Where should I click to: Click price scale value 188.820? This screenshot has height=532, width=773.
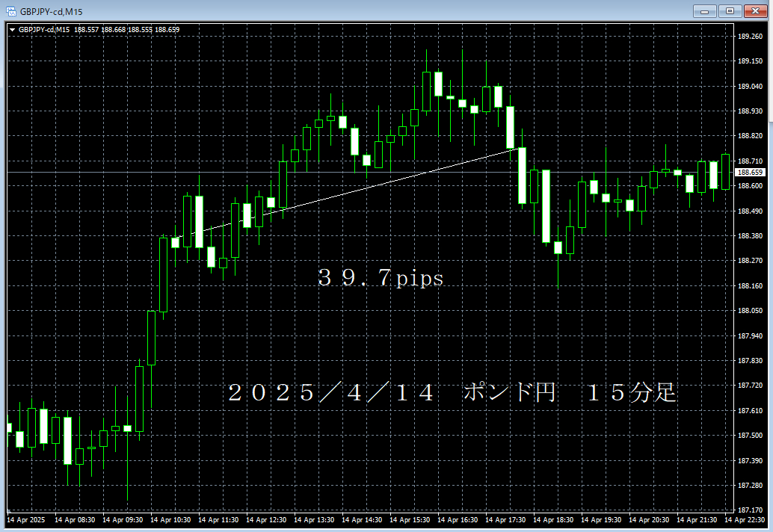(x=750, y=136)
